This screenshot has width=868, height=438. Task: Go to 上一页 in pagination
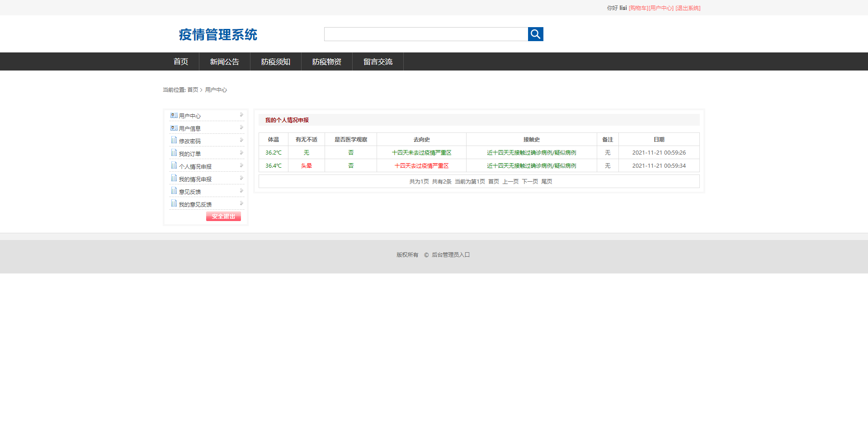point(510,182)
